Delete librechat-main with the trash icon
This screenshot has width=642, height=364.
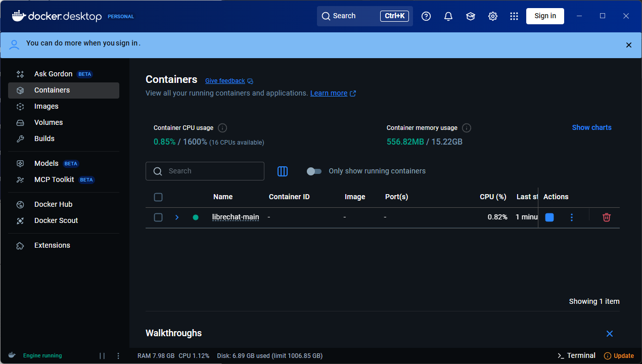point(607,217)
